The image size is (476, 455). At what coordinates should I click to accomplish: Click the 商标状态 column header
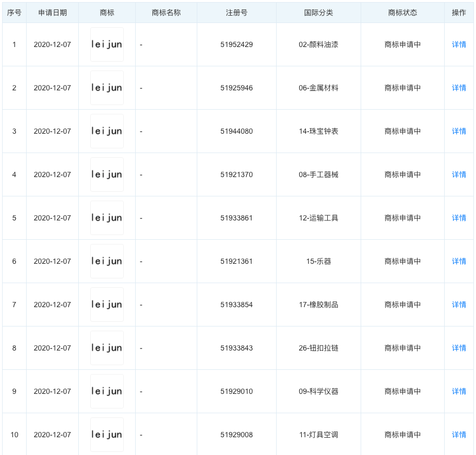(402, 13)
